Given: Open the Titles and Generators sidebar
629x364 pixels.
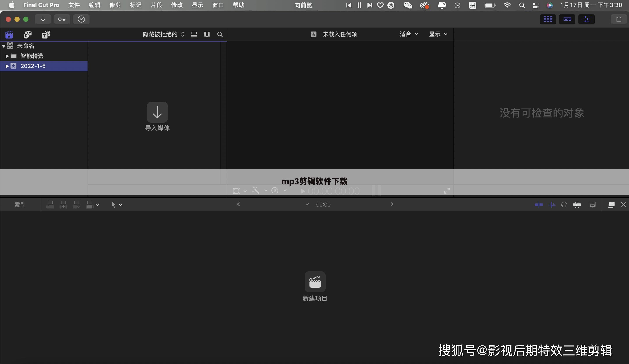Looking at the screenshot, I should 46,34.
